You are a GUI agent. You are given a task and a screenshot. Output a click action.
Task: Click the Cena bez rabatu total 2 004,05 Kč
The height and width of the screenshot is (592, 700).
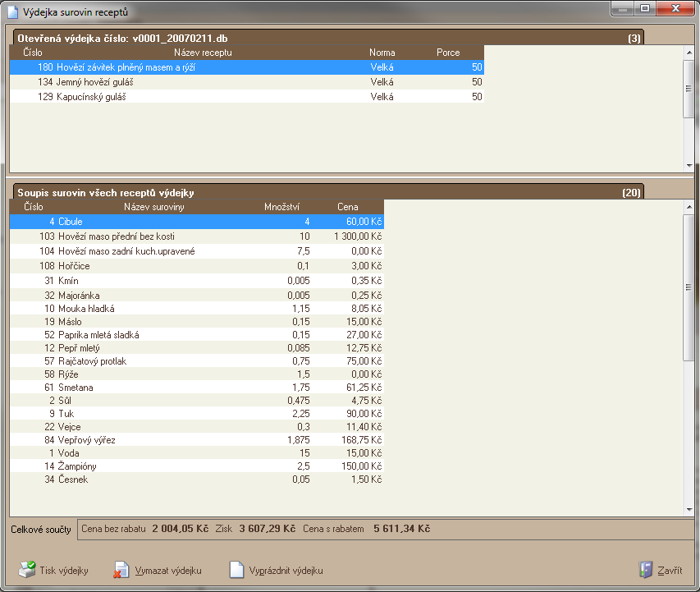[x=181, y=529]
